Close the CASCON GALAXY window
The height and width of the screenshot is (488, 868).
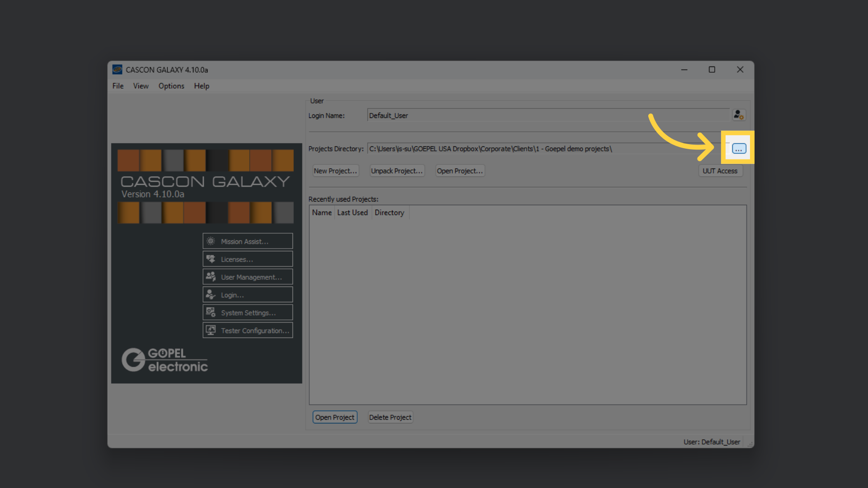tap(740, 70)
